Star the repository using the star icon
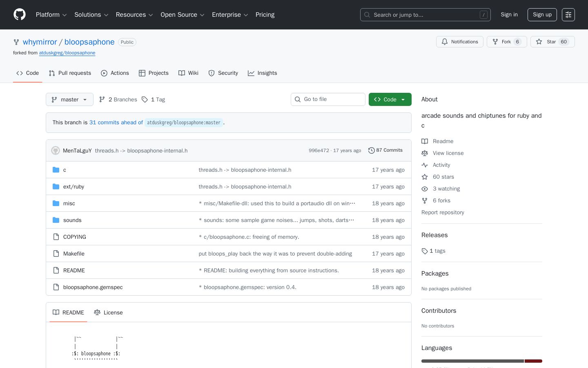Screen dimensions: 588x368 [539, 42]
